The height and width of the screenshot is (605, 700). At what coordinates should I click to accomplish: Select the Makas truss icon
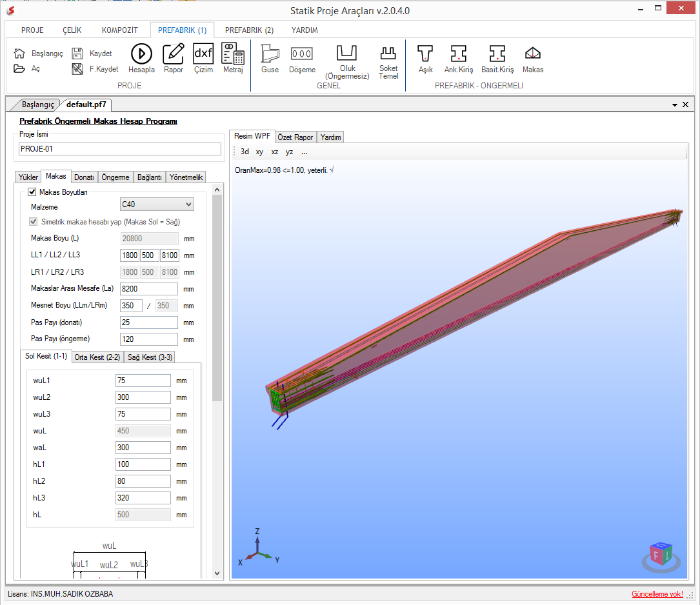coord(533,54)
